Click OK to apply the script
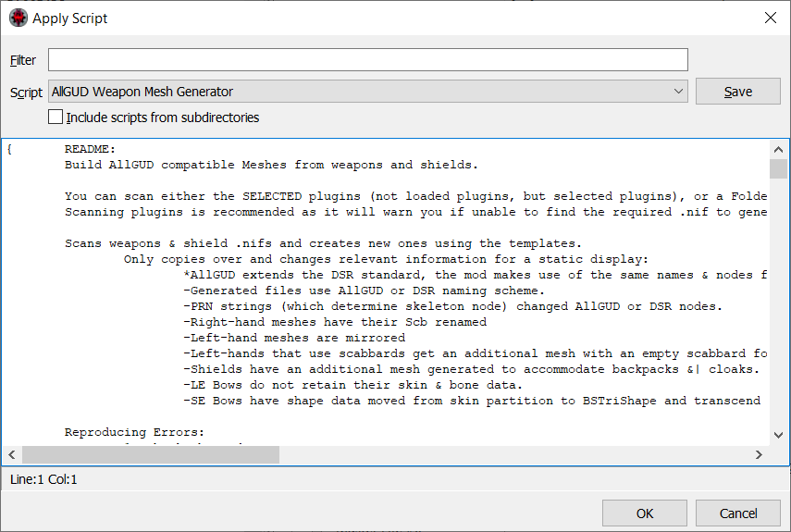791x532 pixels. (644, 513)
